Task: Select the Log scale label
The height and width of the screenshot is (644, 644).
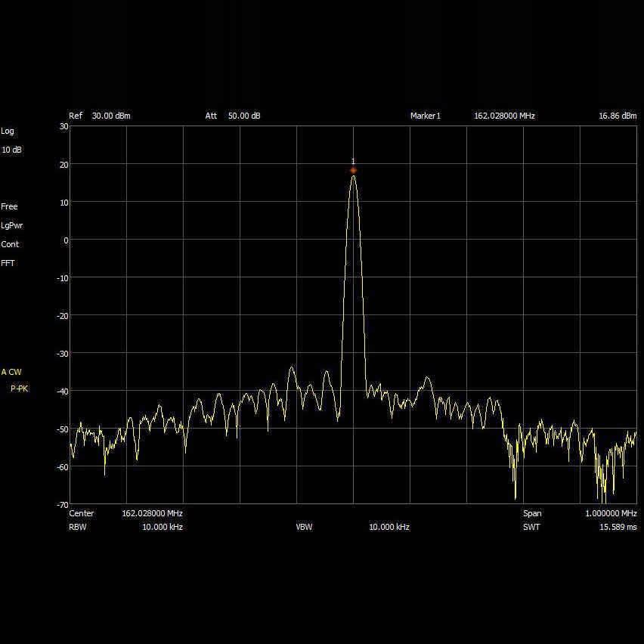Action: (x=8, y=131)
